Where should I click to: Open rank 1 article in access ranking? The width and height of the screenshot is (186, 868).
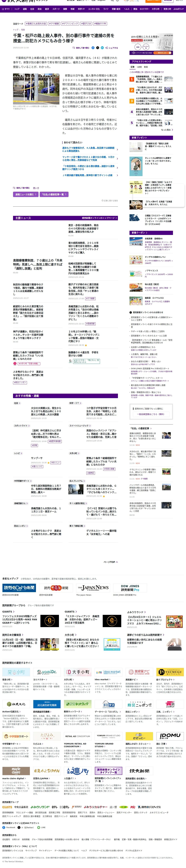151,79
